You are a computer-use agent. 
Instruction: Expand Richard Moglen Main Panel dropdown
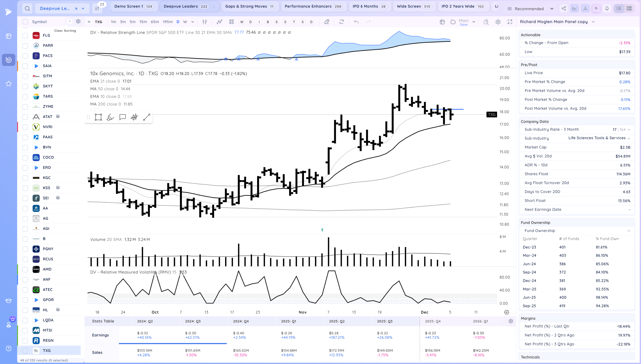pos(593,22)
